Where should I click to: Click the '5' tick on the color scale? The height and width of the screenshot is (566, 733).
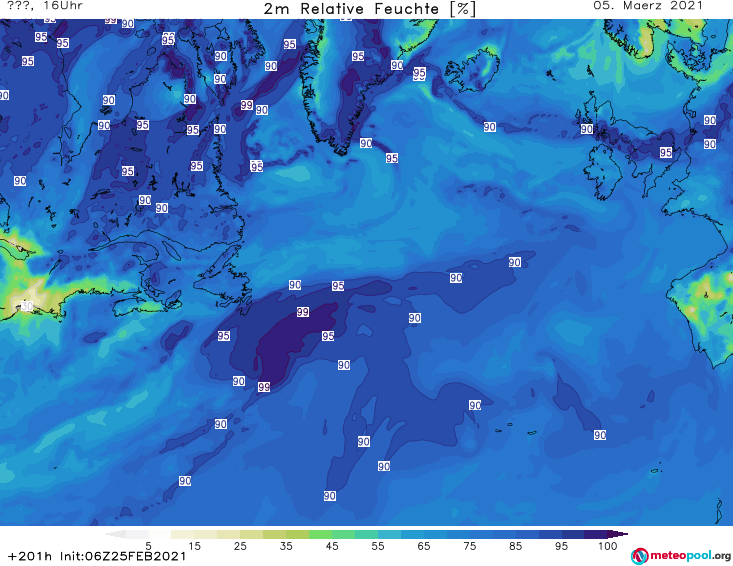click(x=148, y=546)
